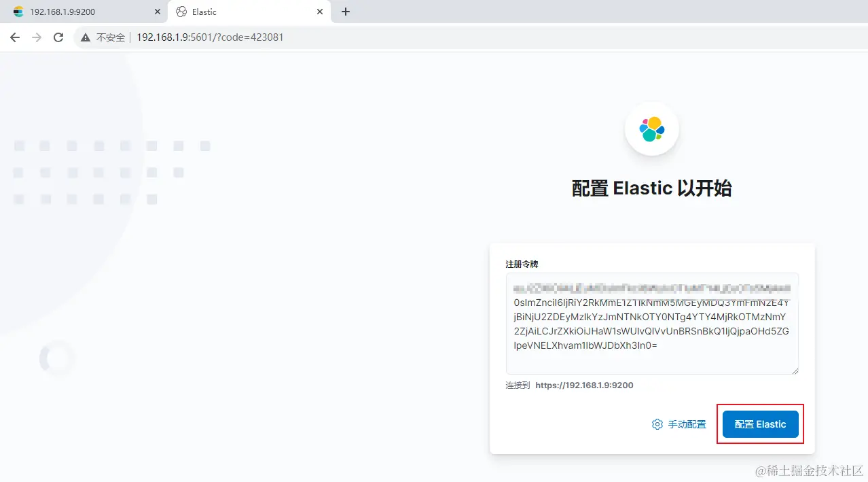Go back to previous page
868x482 pixels.
[x=15, y=37]
